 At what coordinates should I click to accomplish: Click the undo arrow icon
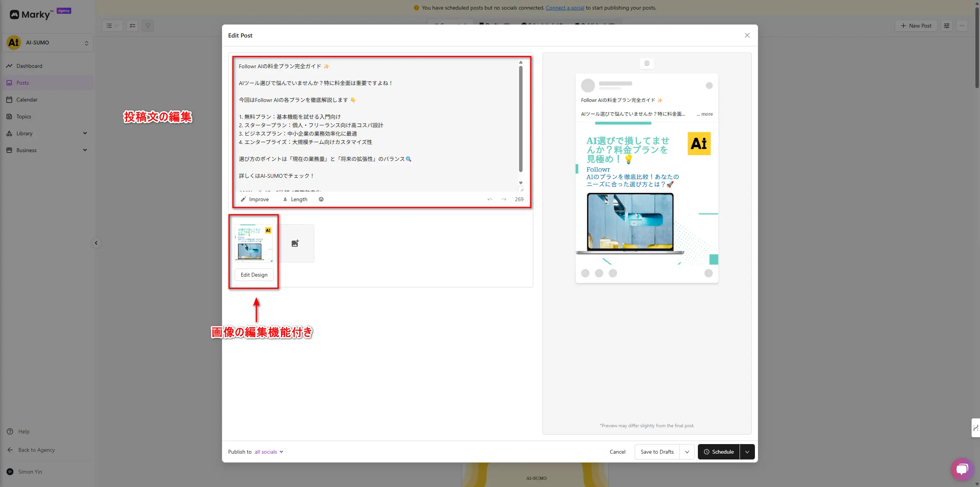490,199
